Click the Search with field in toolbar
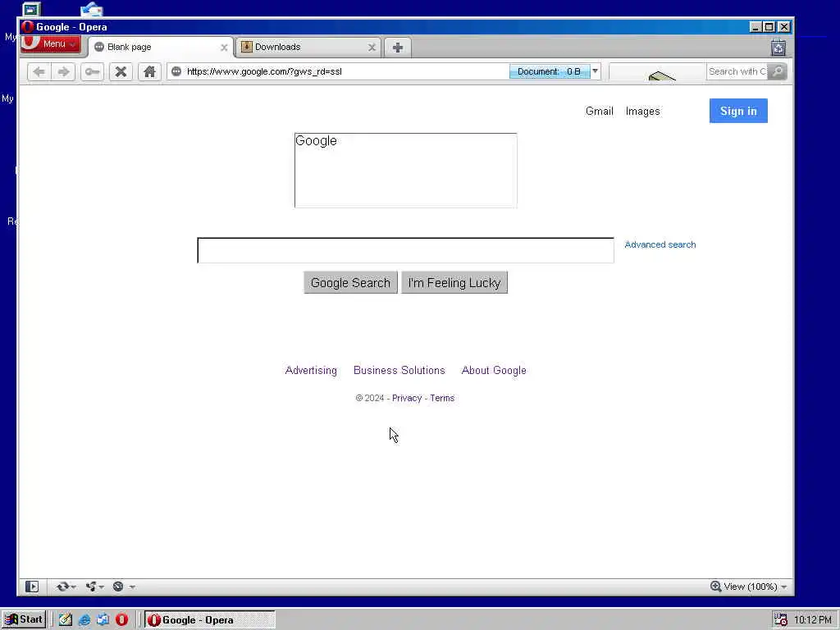Viewport: 840px width, 630px height. click(737, 71)
